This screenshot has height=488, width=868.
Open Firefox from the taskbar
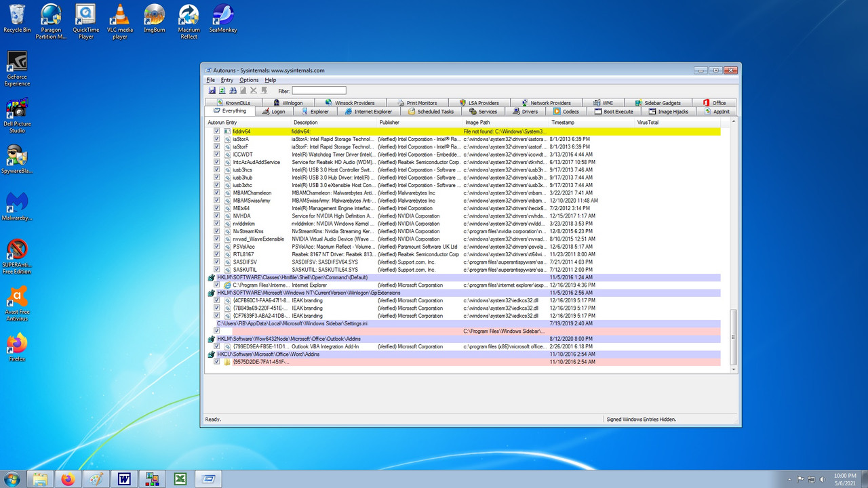68,479
